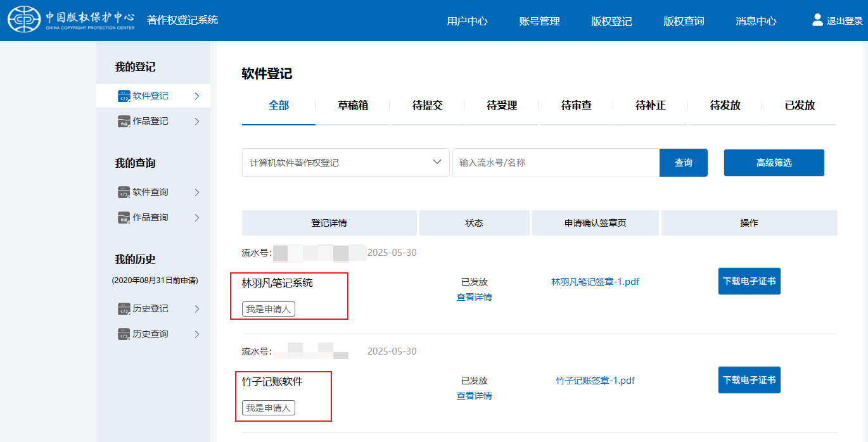Viewport: 868px width, 442px height.
Task: Click the user avatar icon beside 退出登录
Action: click(817, 20)
